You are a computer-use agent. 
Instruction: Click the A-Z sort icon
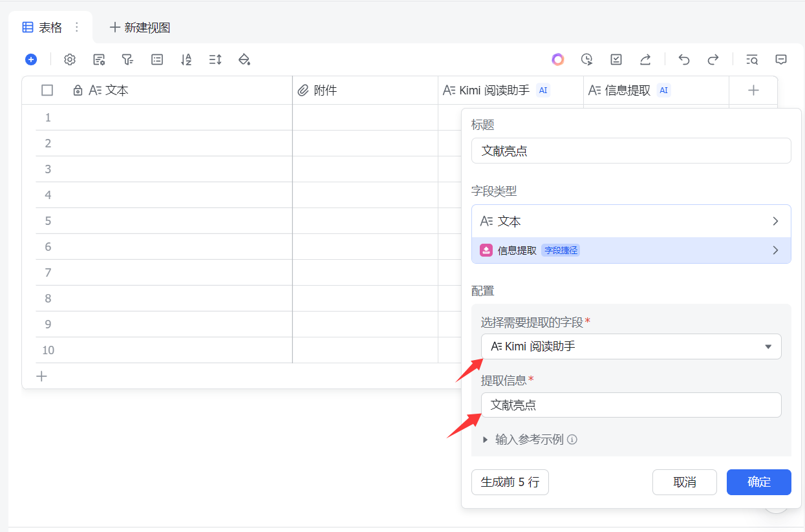(x=186, y=59)
